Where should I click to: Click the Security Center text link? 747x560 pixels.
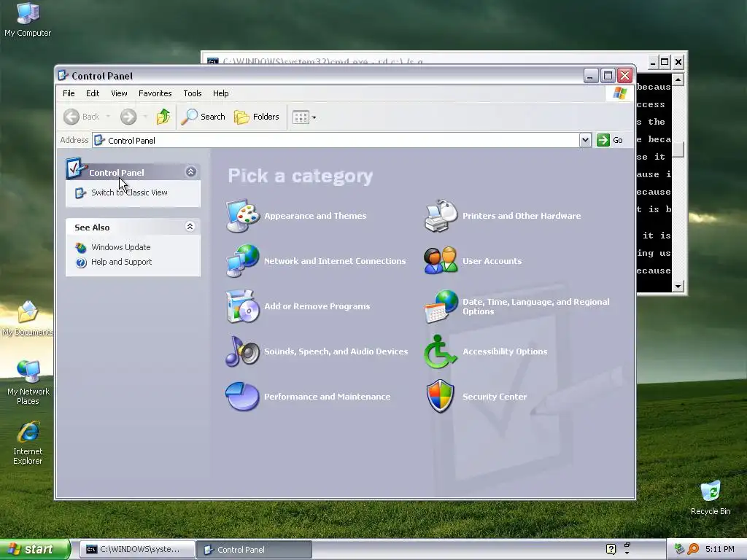(x=495, y=397)
